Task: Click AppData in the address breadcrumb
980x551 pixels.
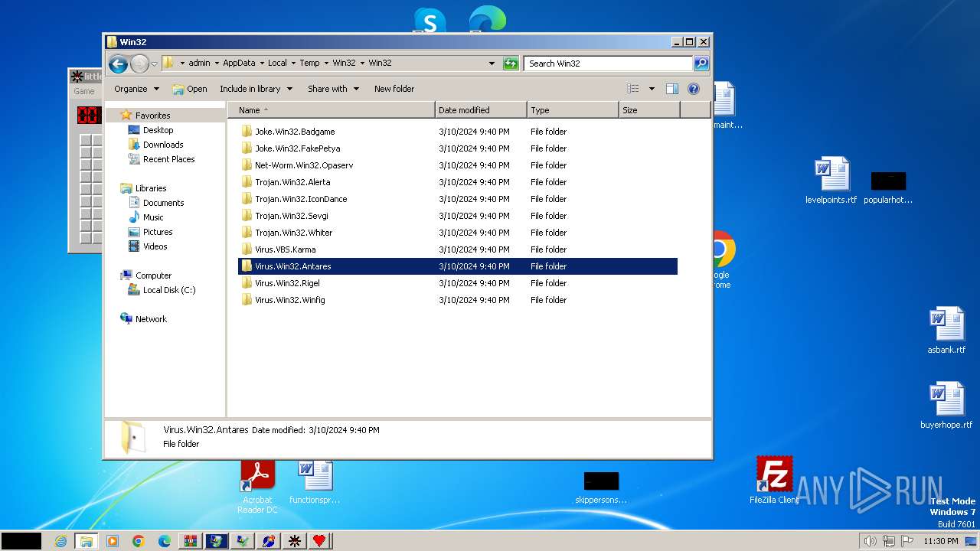Action: 239,64
